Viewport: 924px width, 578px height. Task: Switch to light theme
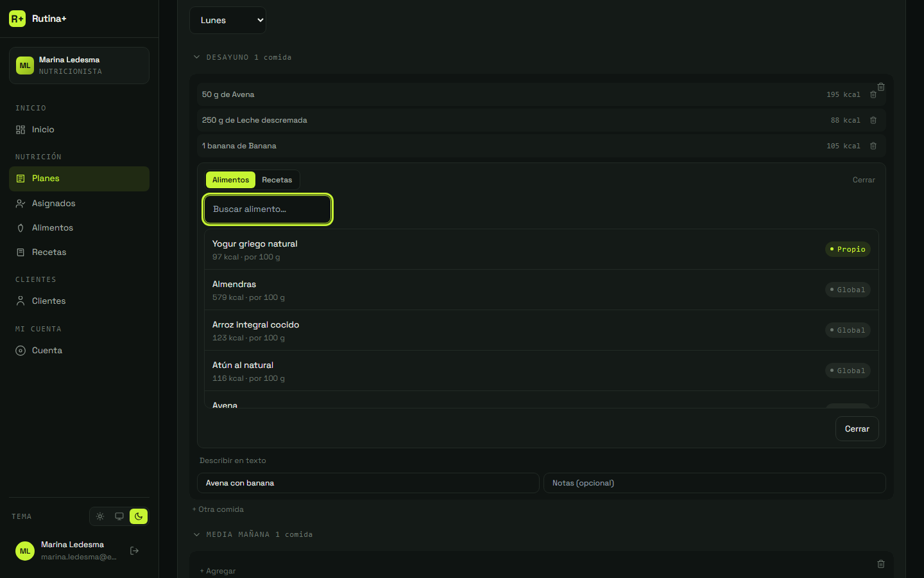(100, 516)
